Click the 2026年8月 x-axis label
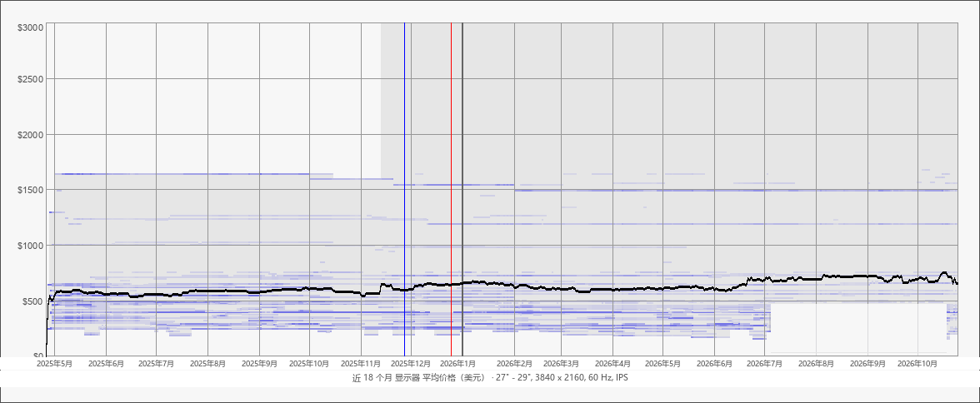The height and width of the screenshot is (403, 980). point(817,363)
